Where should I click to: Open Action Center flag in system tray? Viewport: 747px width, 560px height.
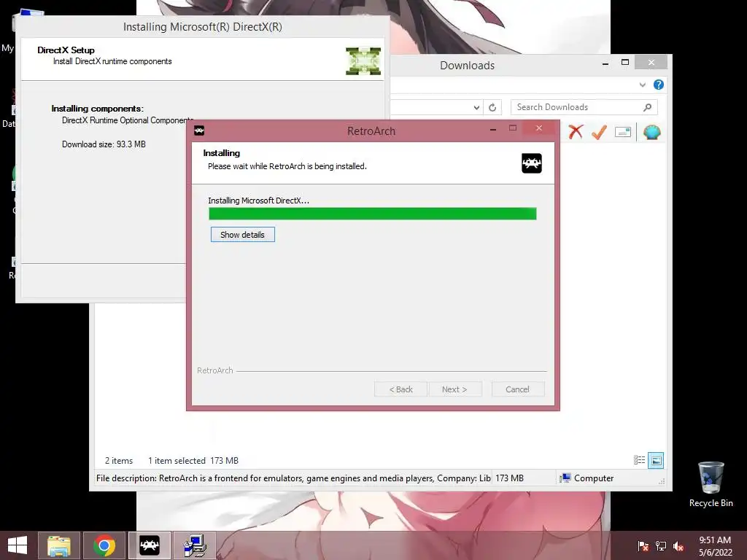tap(643, 546)
